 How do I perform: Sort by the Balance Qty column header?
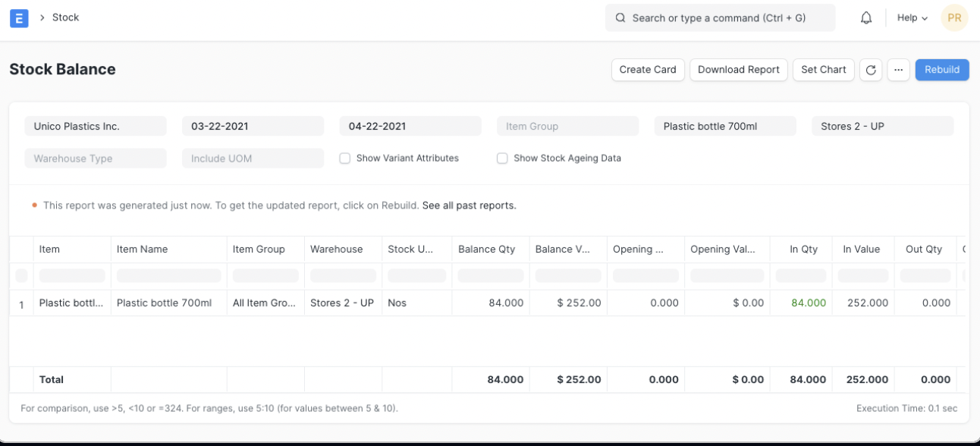coord(486,249)
